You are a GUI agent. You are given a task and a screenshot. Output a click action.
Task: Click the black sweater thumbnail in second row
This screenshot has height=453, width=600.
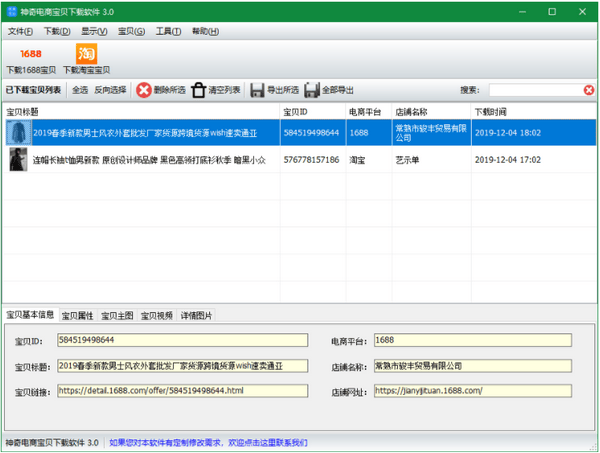tap(17, 160)
